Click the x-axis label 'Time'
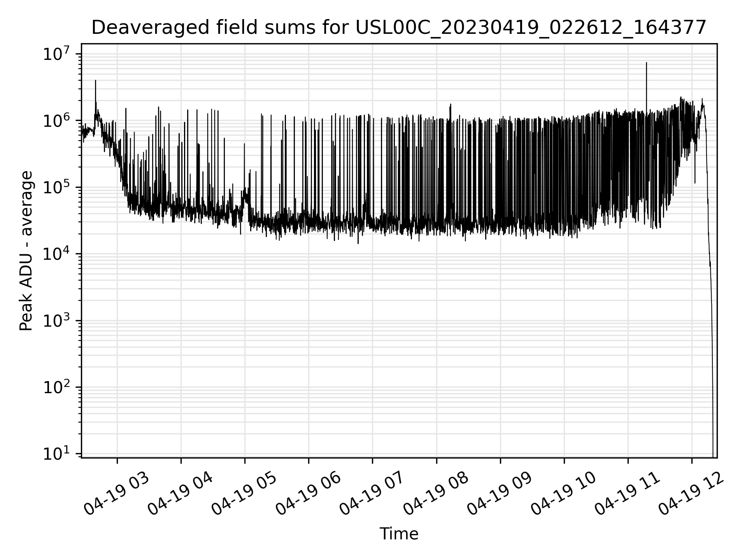This screenshot has width=747, height=560. 399,534
